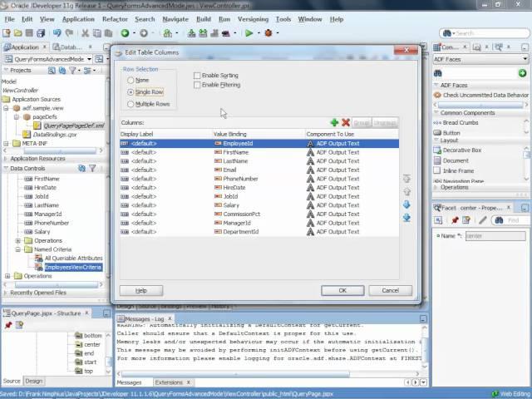
Task: Click the Make project build icon
Action: 191,33
